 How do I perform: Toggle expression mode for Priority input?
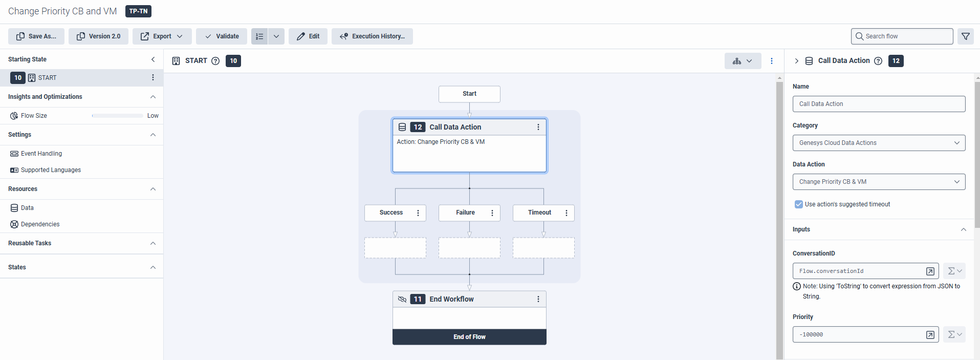[954, 334]
